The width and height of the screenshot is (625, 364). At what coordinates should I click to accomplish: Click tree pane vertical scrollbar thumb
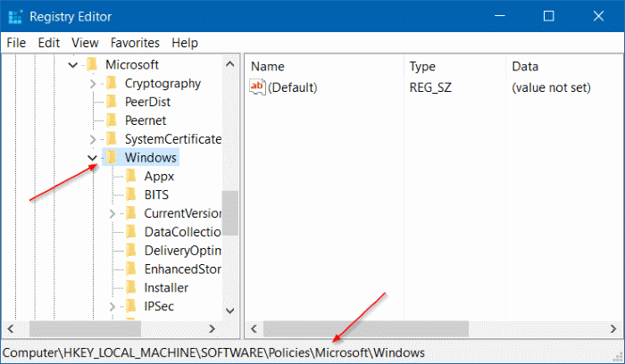pos(230,212)
